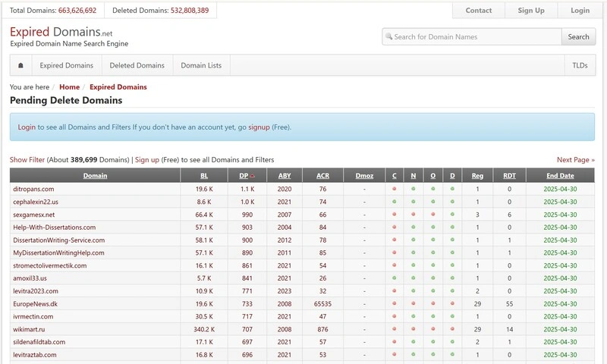The image size is (607, 364).
Task: Sort table by C column header
Action: tap(394, 176)
